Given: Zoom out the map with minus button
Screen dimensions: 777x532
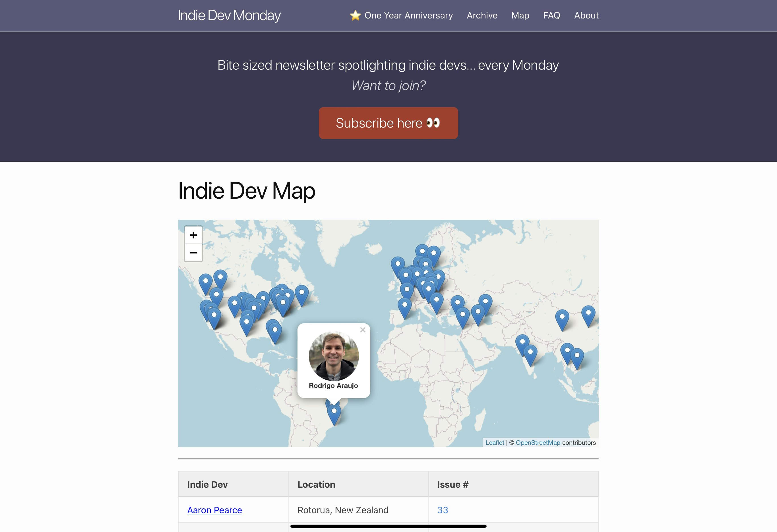Looking at the screenshot, I should (x=193, y=253).
